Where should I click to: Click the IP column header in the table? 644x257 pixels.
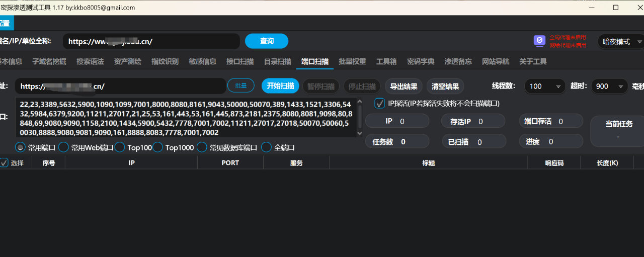[131, 163]
